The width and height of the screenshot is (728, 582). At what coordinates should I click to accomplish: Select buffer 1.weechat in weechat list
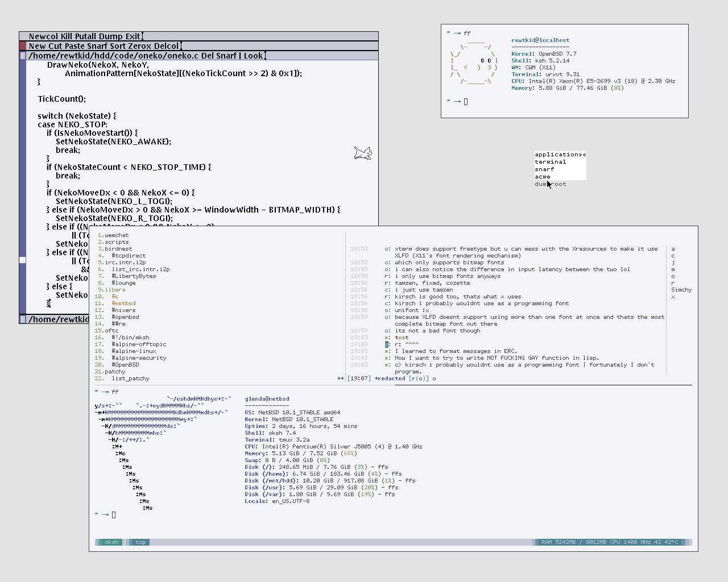(x=113, y=235)
